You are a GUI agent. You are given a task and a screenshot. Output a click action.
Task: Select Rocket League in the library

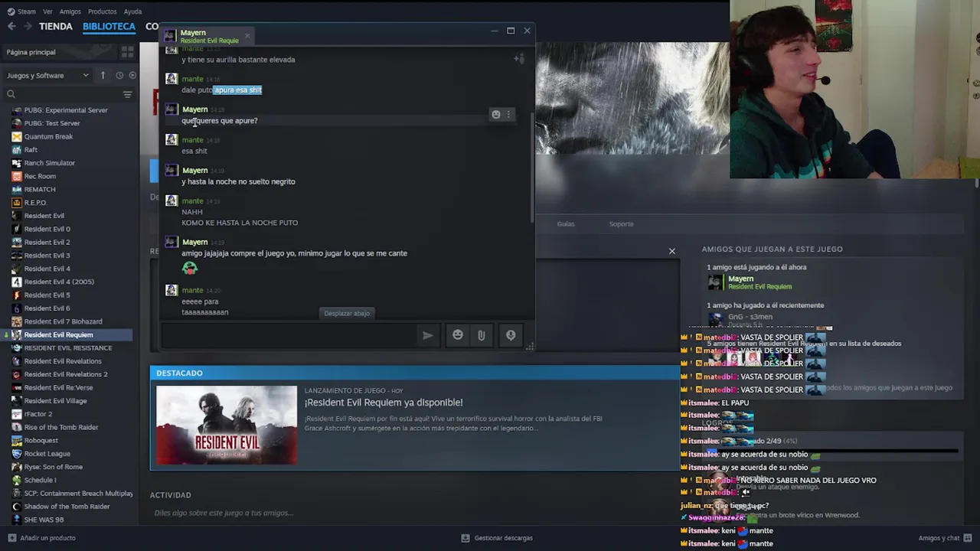point(47,454)
